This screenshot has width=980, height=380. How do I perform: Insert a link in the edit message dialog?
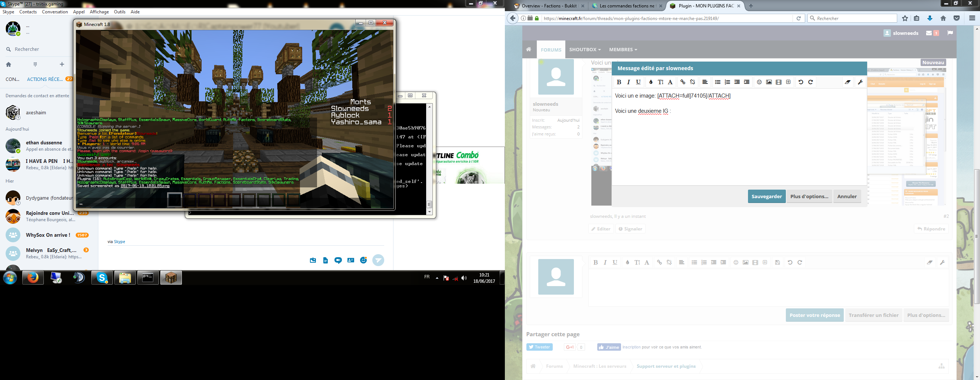pyautogui.click(x=683, y=82)
